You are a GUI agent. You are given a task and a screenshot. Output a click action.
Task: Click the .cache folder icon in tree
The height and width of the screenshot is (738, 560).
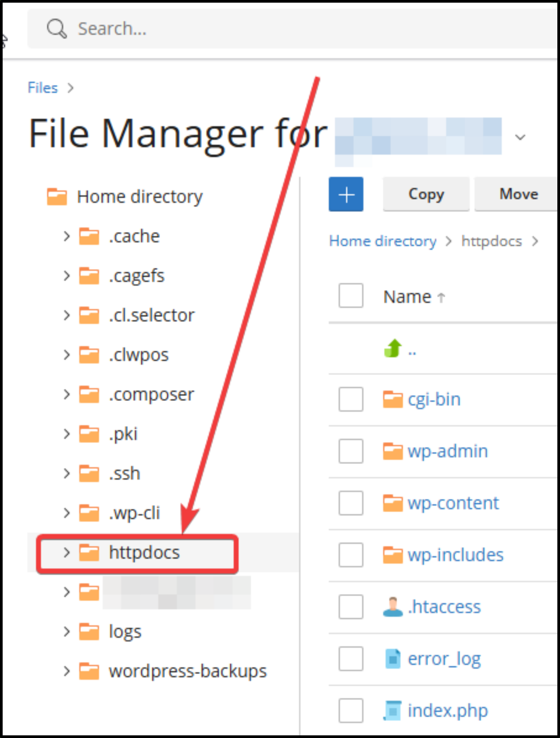[89, 236]
